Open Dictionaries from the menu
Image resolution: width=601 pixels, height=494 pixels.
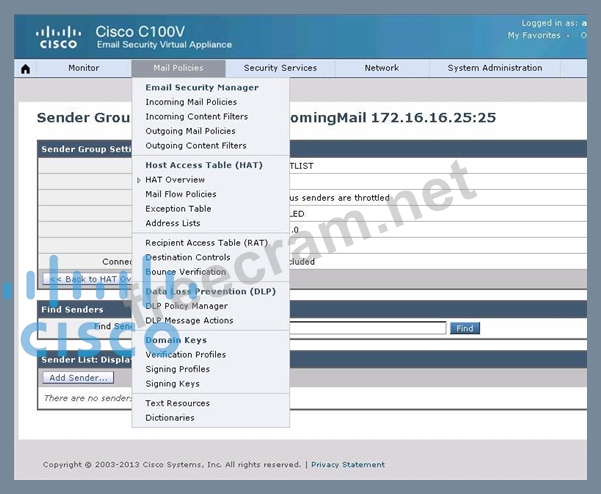(169, 418)
